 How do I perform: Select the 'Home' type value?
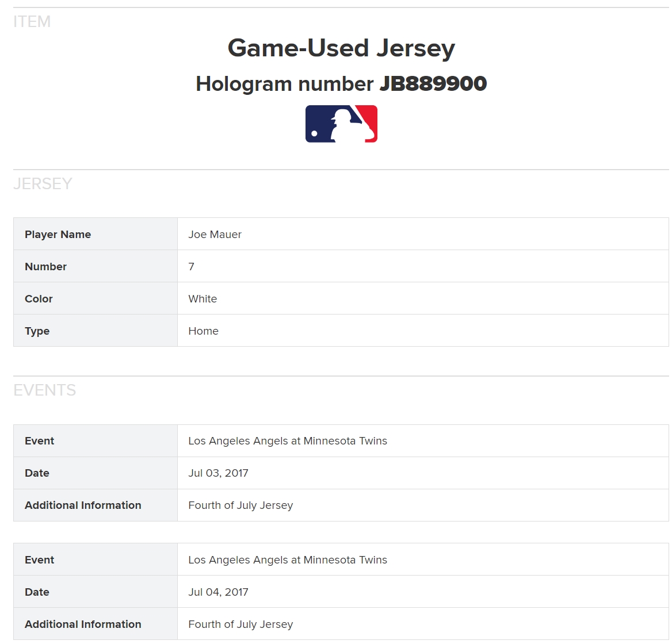click(204, 331)
